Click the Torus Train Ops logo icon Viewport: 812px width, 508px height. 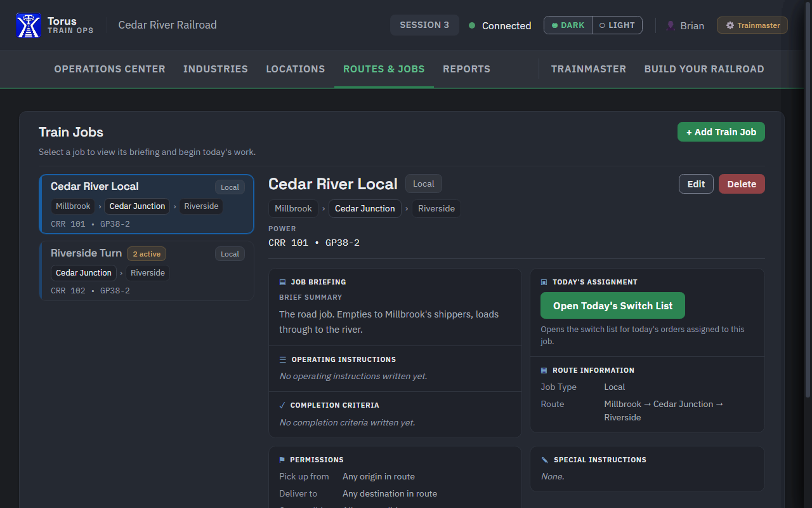pyautogui.click(x=29, y=25)
